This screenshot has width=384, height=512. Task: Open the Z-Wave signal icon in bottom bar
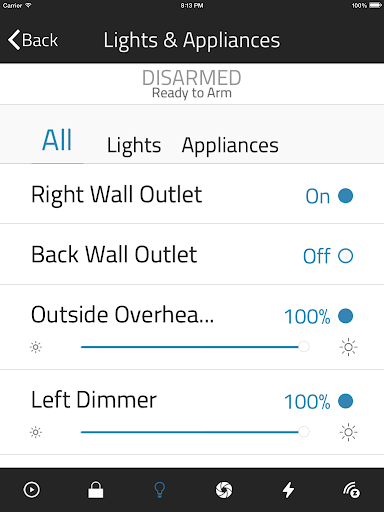pyautogui.click(x=352, y=490)
